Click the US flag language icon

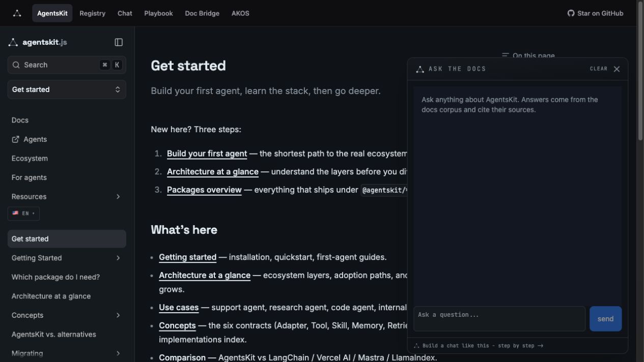[15, 213]
